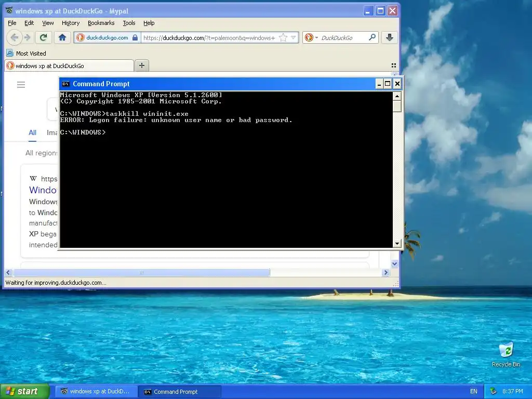Click the 8:37 PM taskbar clock
Image resolution: width=532 pixels, height=399 pixels.
[513, 392]
